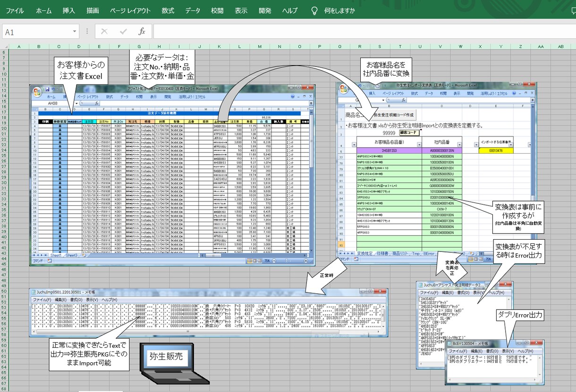Click the undo icon in アジャスト発注 Excel window
The width and height of the screenshot is (576, 392).
point(53,89)
